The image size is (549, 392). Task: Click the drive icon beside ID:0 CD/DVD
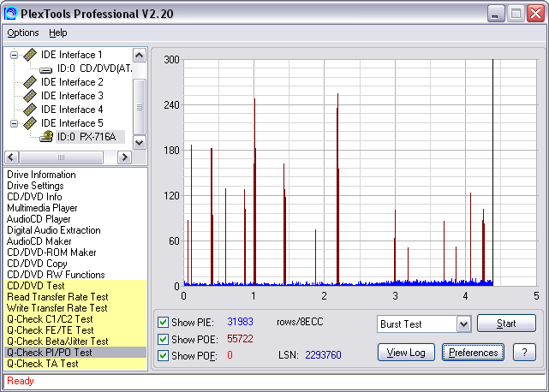[46, 70]
